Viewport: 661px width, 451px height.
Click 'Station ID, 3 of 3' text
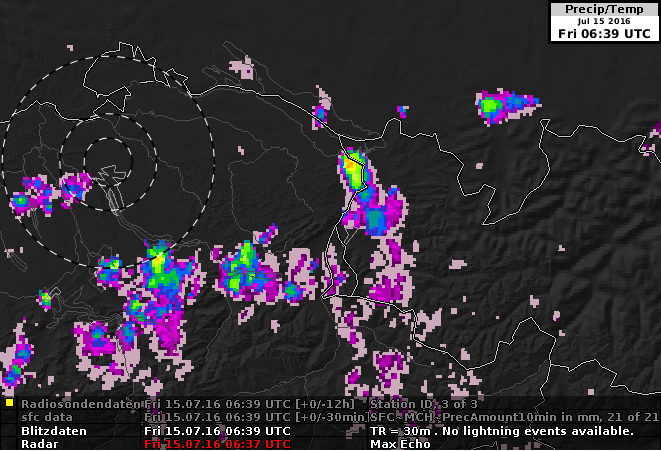click(424, 404)
